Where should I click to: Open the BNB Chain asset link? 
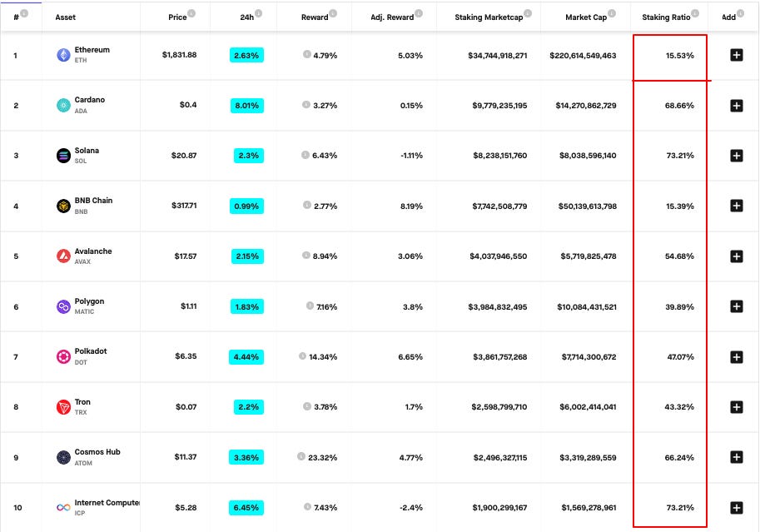coord(93,201)
